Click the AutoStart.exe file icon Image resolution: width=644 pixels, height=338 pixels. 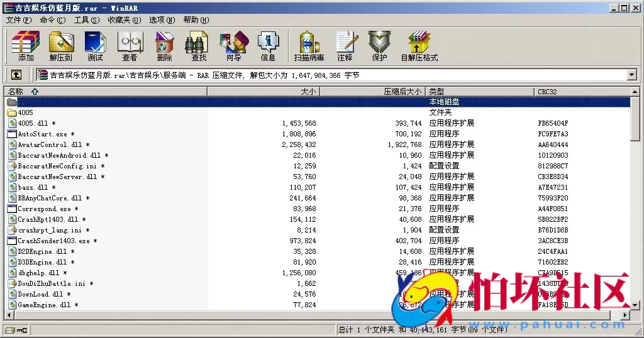(12, 134)
